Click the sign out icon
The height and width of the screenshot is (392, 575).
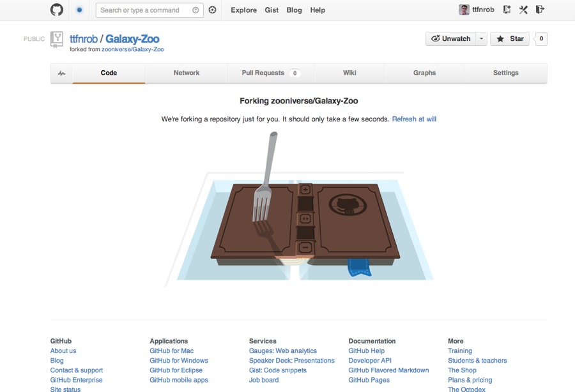(x=540, y=10)
